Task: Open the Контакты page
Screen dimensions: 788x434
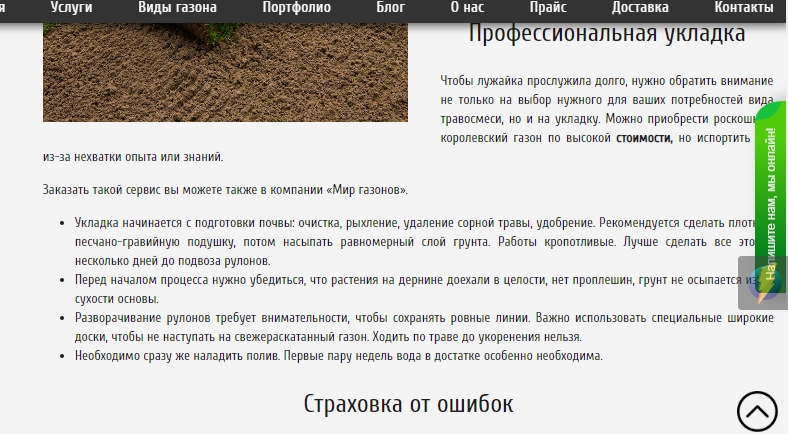Action: 744,8
